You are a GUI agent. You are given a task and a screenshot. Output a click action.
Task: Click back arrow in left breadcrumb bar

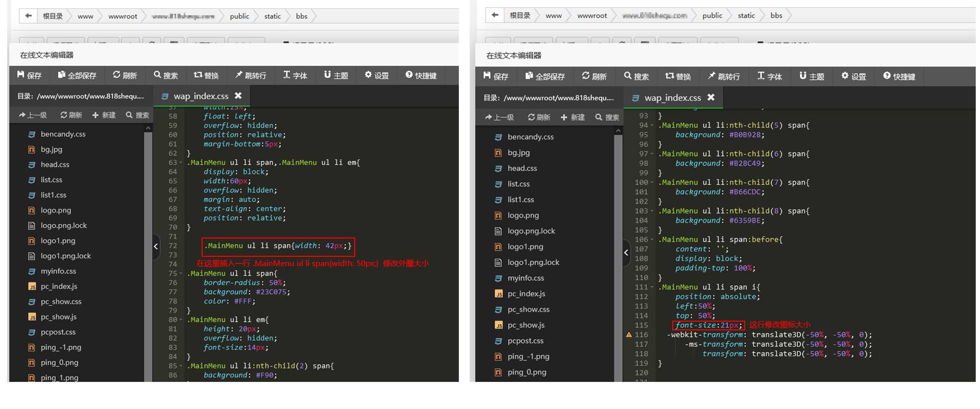pos(29,16)
